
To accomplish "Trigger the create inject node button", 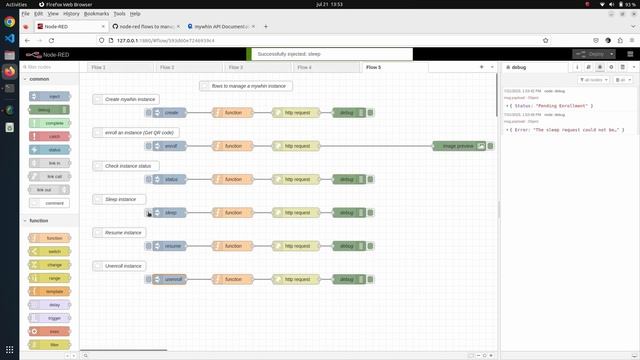I will click(x=149, y=113).
